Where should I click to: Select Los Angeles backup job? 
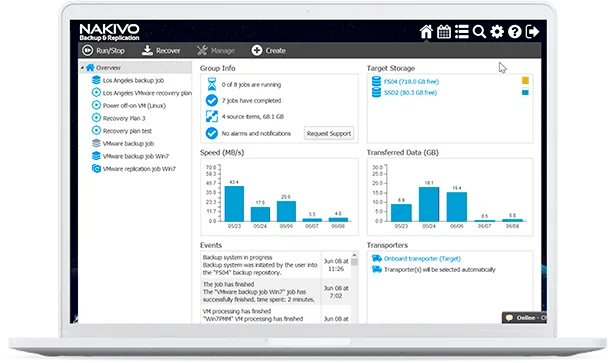[133, 80]
